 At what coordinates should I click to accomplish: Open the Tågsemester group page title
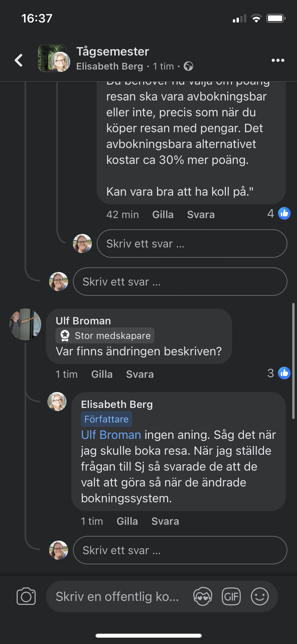113,52
